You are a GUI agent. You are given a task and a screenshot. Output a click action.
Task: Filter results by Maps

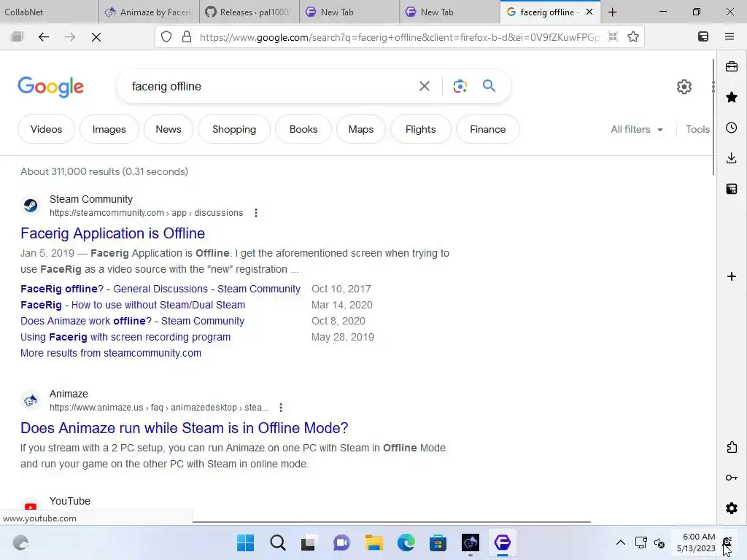click(360, 129)
